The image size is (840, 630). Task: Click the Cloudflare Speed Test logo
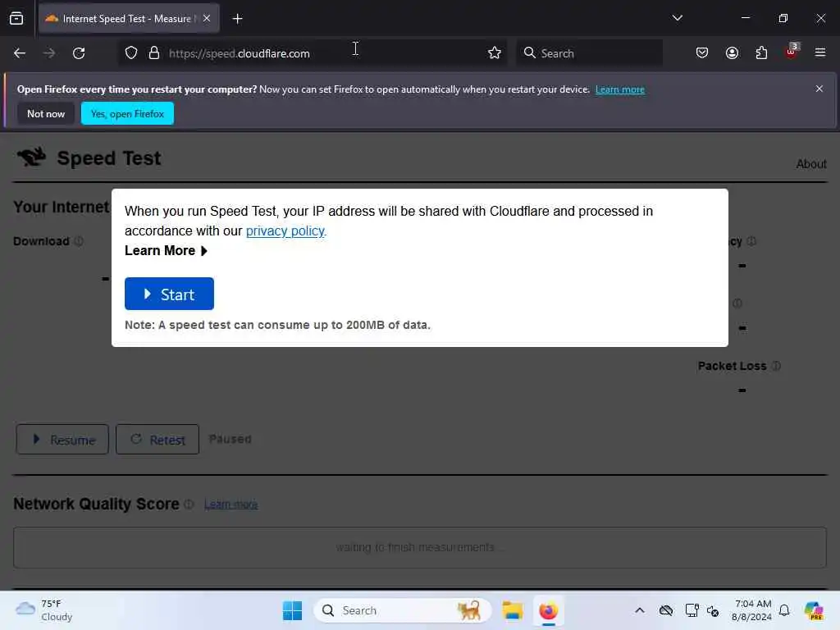[x=32, y=157]
